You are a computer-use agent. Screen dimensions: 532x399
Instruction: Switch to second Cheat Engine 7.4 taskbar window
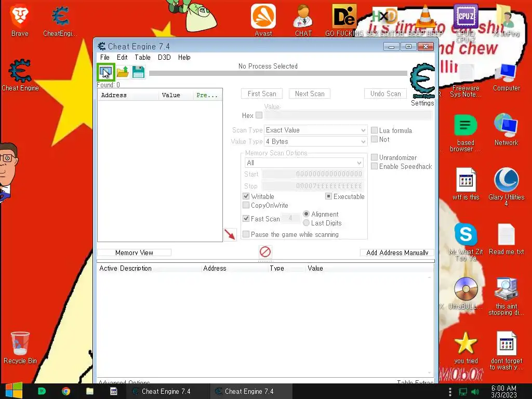pos(250,391)
